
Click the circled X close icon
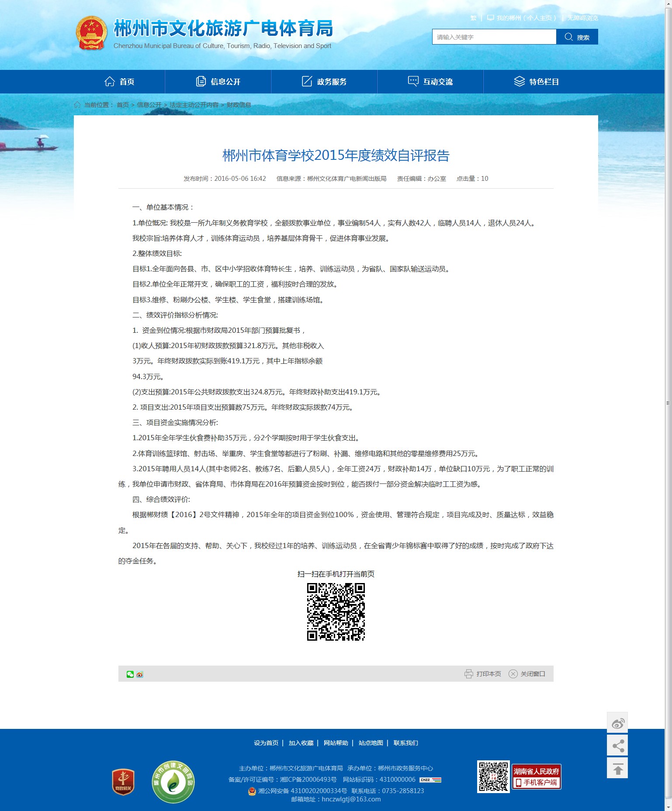click(x=513, y=674)
